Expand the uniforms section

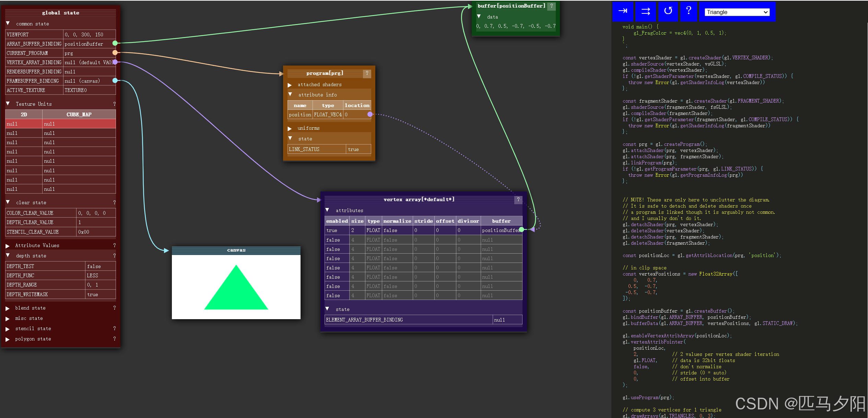pyautogui.click(x=290, y=128)
